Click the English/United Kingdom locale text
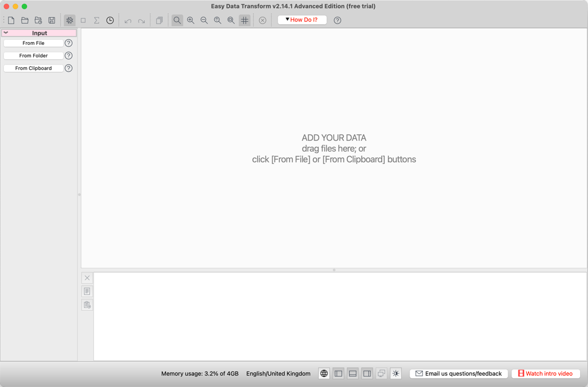This screenshot has height=387, width=588. (x=278, y=374)
